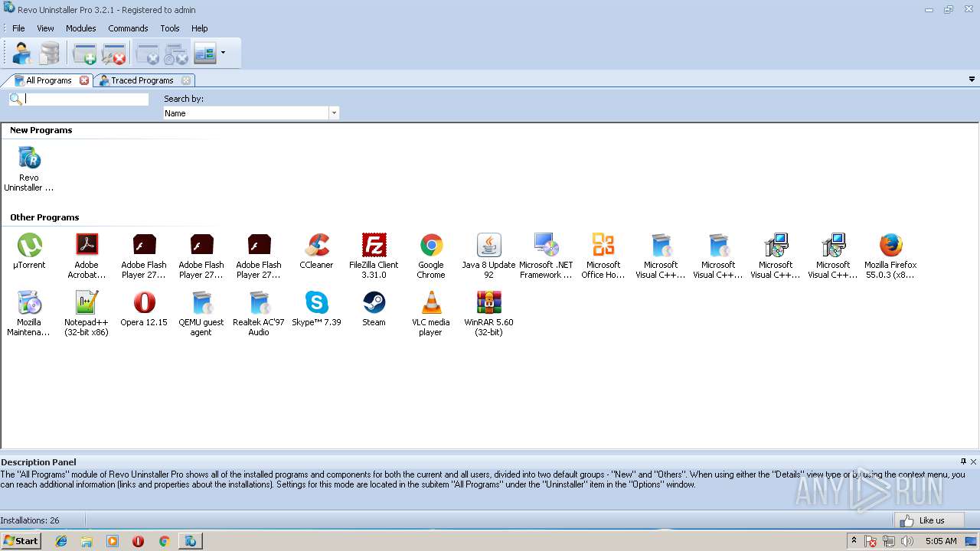Open Opera from the taskbar

click(x=138, y=541)
